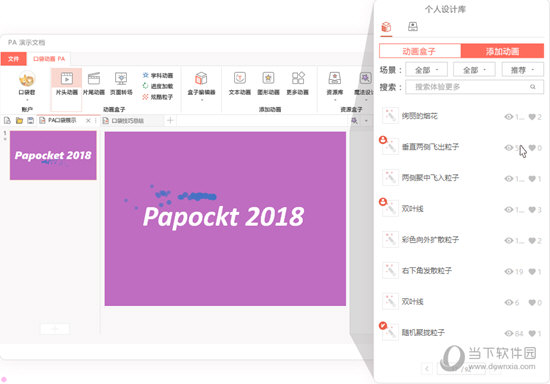Toggle the heart on 双叶线 with 3 likes
This screenshot has height=384, width=550.
(532, 209)
